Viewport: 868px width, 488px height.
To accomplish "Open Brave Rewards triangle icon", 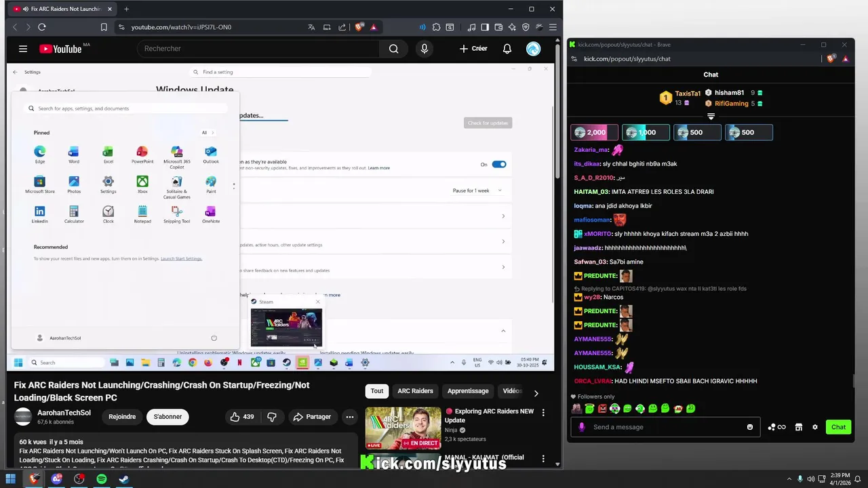I will 373,27.
